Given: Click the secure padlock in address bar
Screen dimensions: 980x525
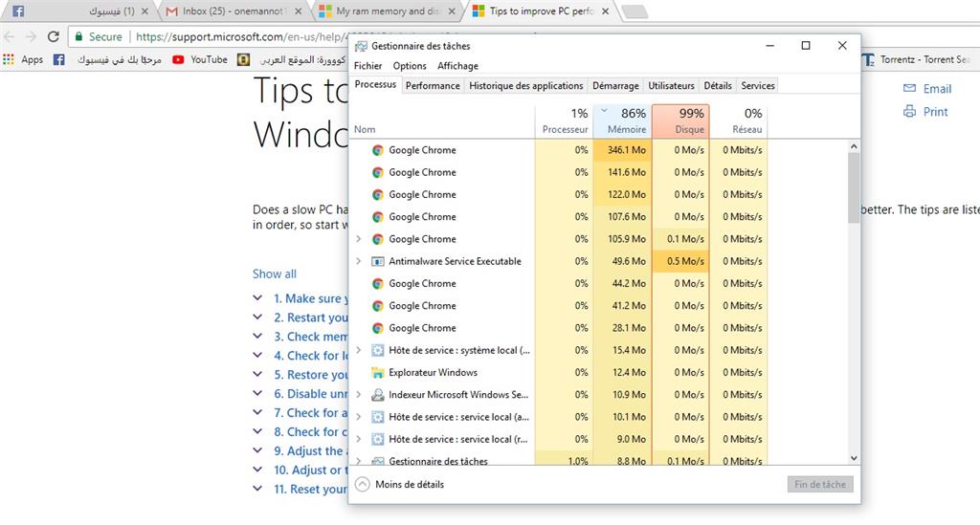Looking at the screenshot, I should click(x=78, y=37).
